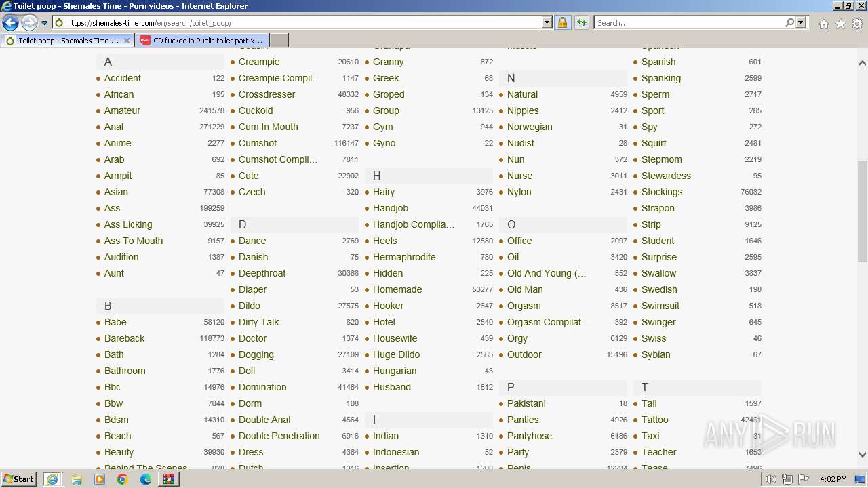The height and width of the screenshot is (488, 868).
Task: Click the last pinned taskbar app icon
Action: click(x=169, y=479)
